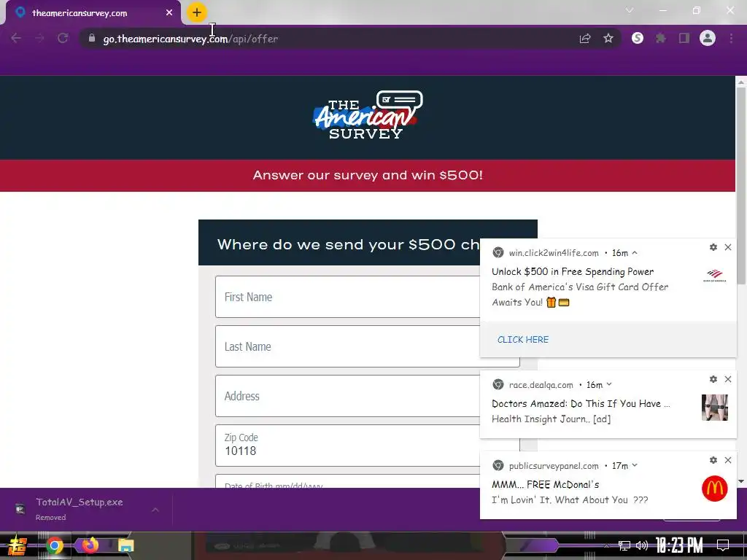Click the page vertical scrollbar thumb

coord(741,186)
